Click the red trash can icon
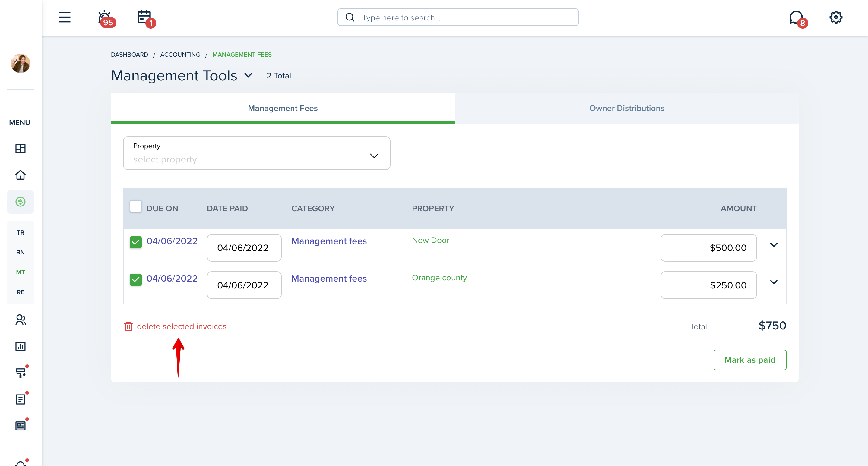Image resolution: width=868 pixels, height=466 pixels. 128,326
